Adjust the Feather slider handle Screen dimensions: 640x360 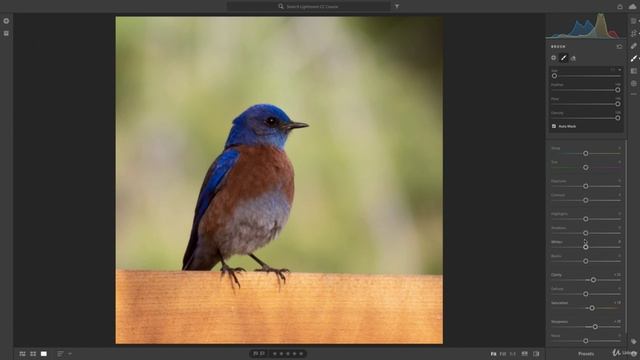point(618,90)
